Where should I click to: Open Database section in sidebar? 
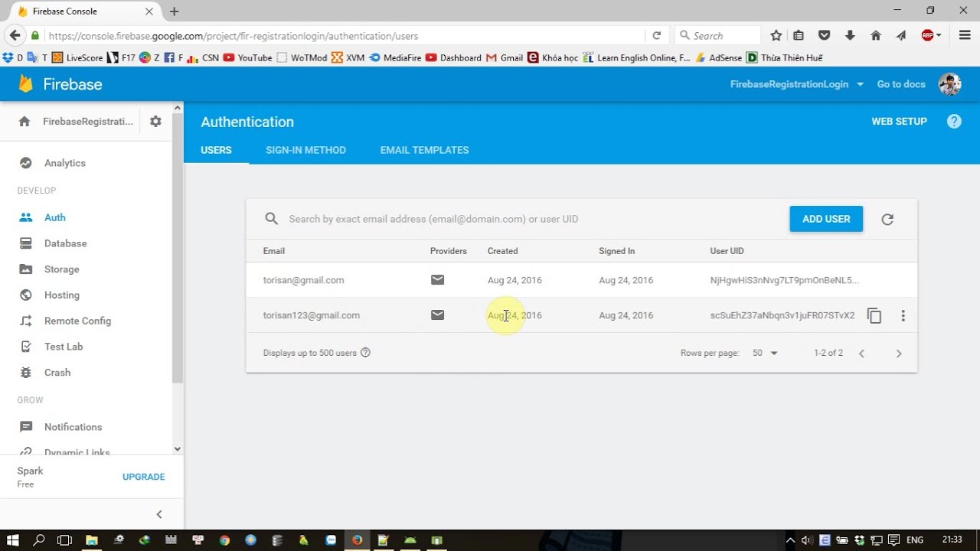[65, 243]
